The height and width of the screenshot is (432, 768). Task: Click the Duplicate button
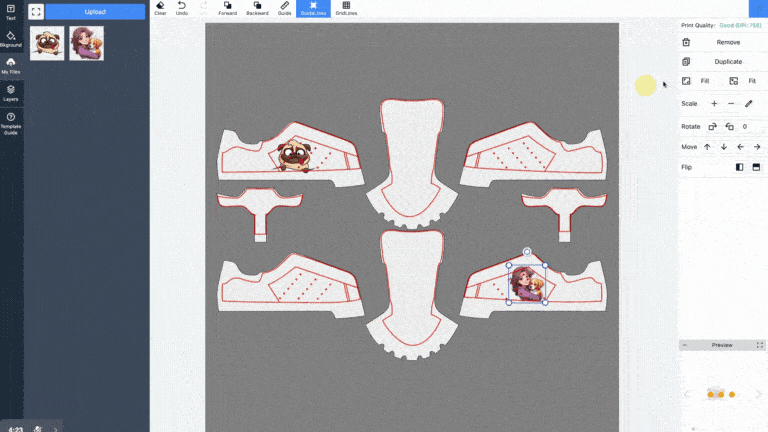click(728, 62)
